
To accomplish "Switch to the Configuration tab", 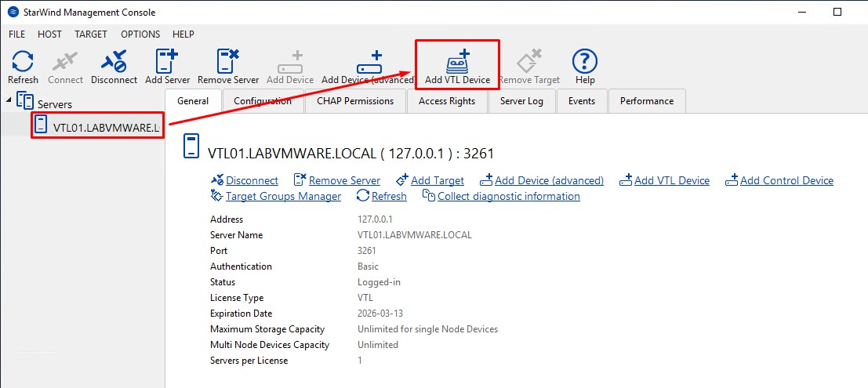I will click(x=263, y=101).
